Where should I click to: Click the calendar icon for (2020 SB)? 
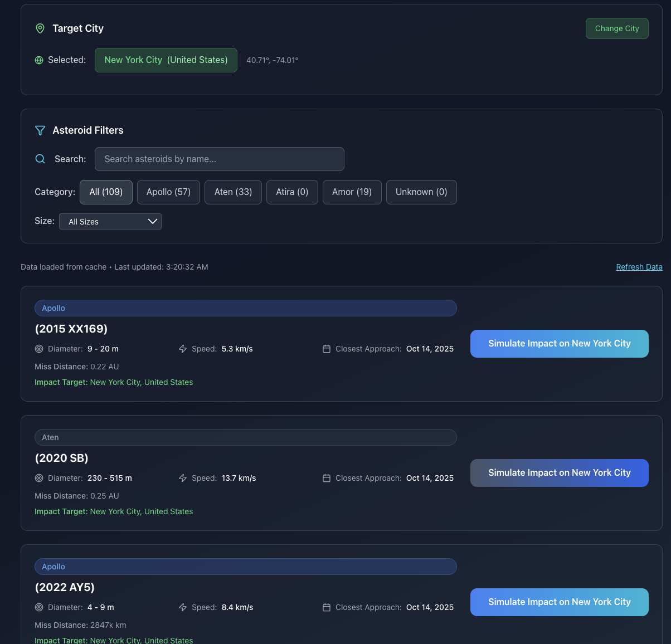(x=327, y=478)
